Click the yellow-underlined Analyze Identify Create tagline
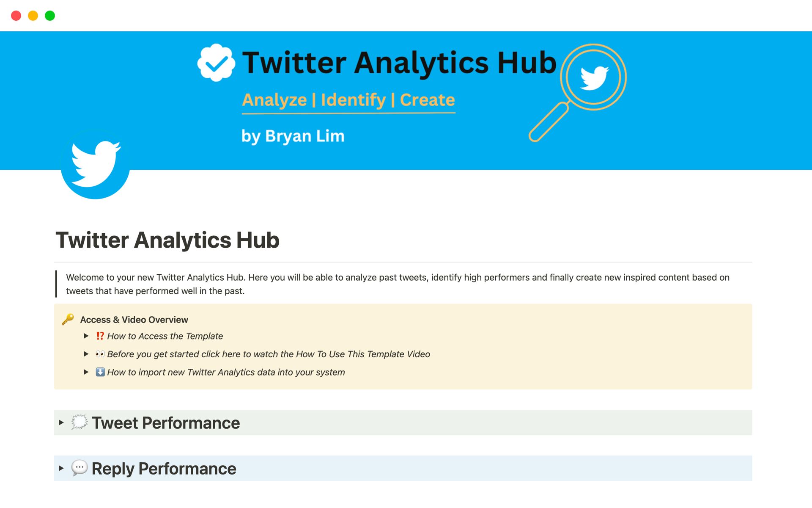 pyautogui.click(x=348, y=100)
